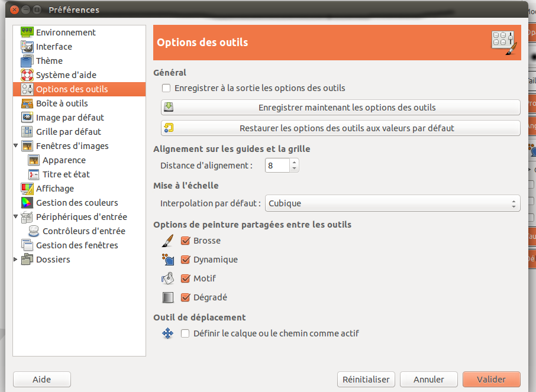Screen dimensions: 536x392
Task: Click the Annuler button
Action: 429,380
